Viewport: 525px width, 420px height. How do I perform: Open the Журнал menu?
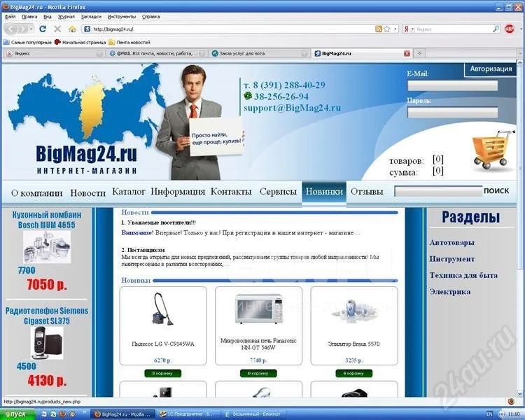pyautogui.click(x=66, y=16)
